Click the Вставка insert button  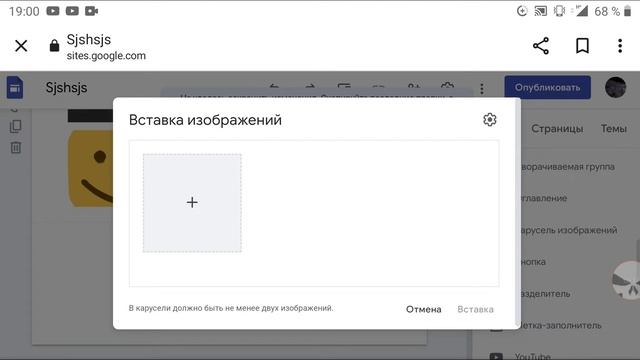pos(476,309)
